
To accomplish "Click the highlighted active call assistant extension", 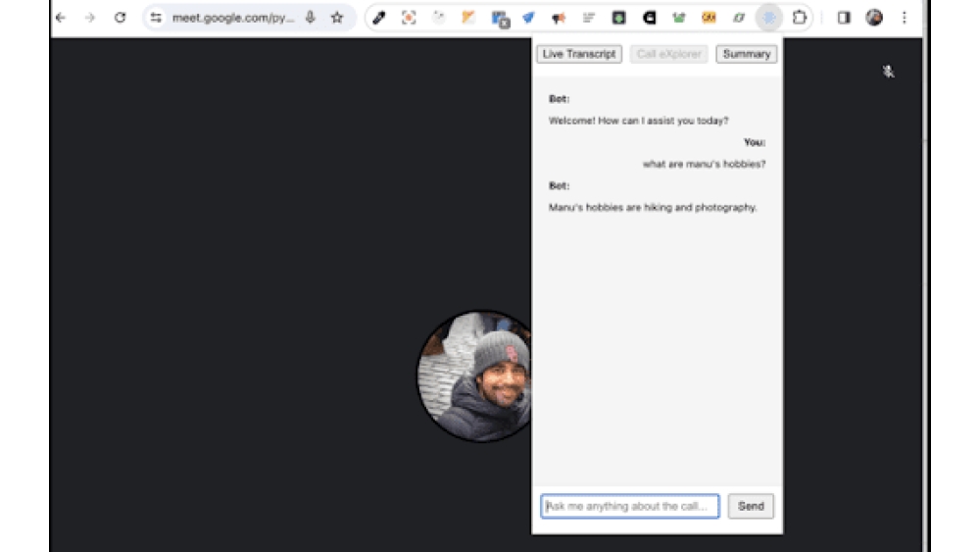I will pyautogui.click(x=769, y=18).
